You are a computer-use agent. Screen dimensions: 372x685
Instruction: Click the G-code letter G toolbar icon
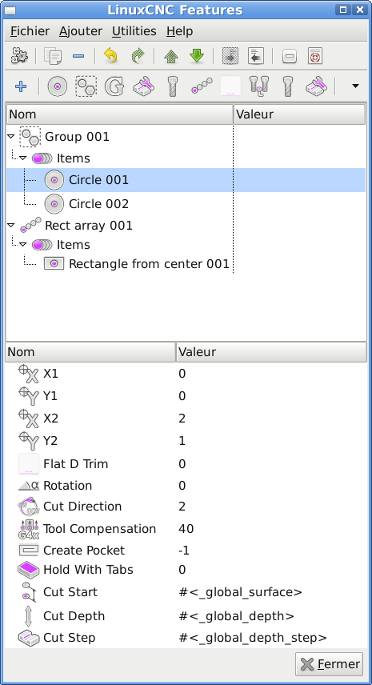coord(114,86)
